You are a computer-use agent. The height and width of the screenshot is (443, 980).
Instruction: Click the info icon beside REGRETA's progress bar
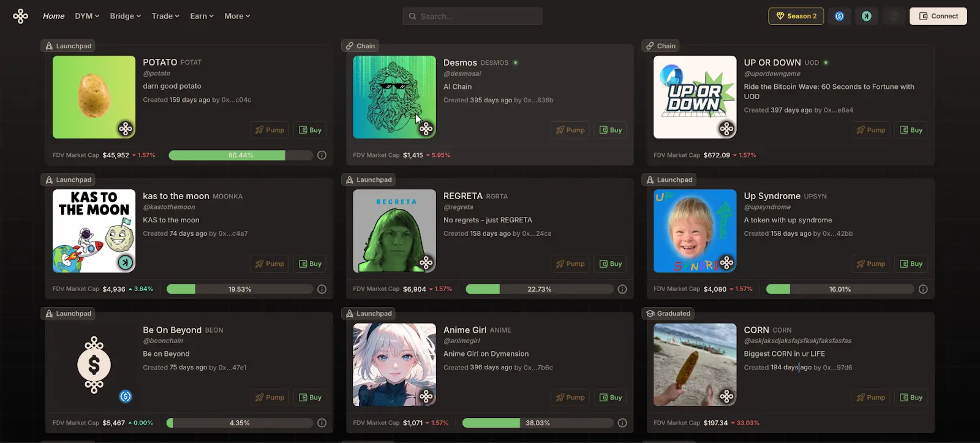pos(622,289)
